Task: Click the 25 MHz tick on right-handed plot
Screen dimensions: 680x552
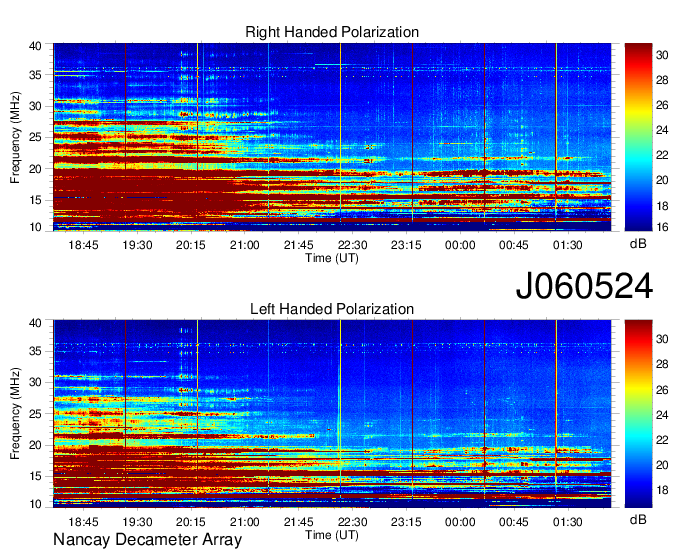Action: pyautogui.click(x=35, y=137)
